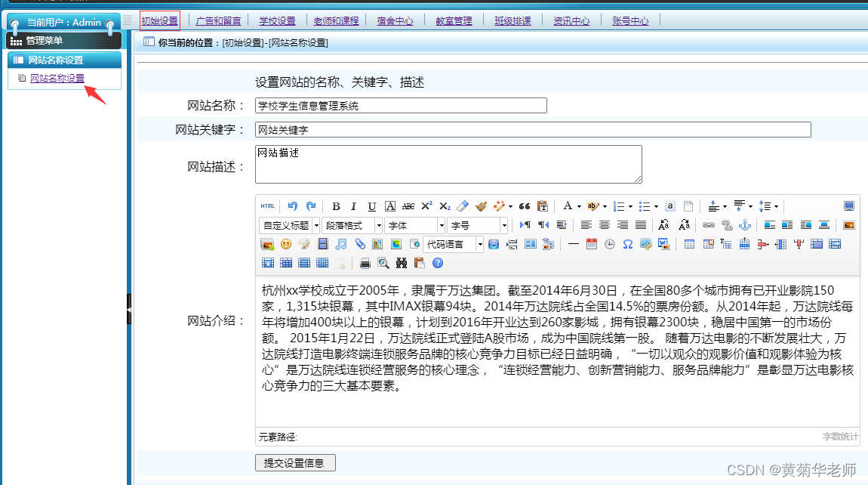Click the 网站描述 textarea
This screenshot has height=485, width=868.
[x=448, y=164]
